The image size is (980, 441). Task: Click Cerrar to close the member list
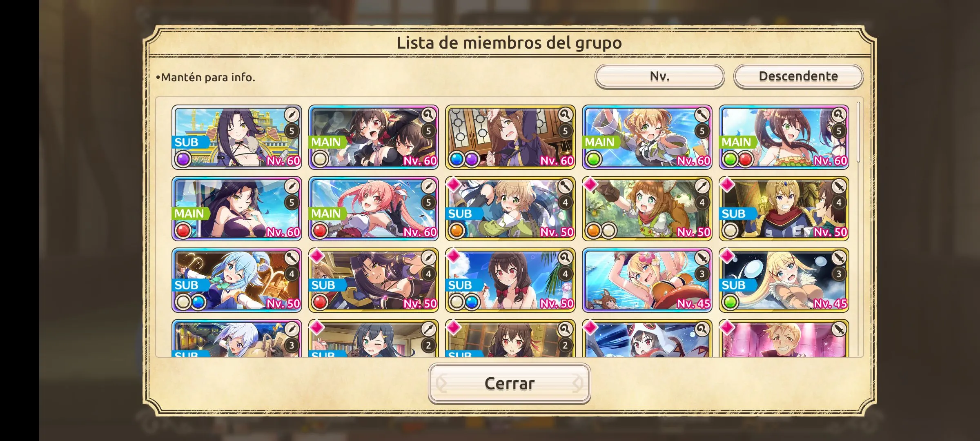point(509,383)
